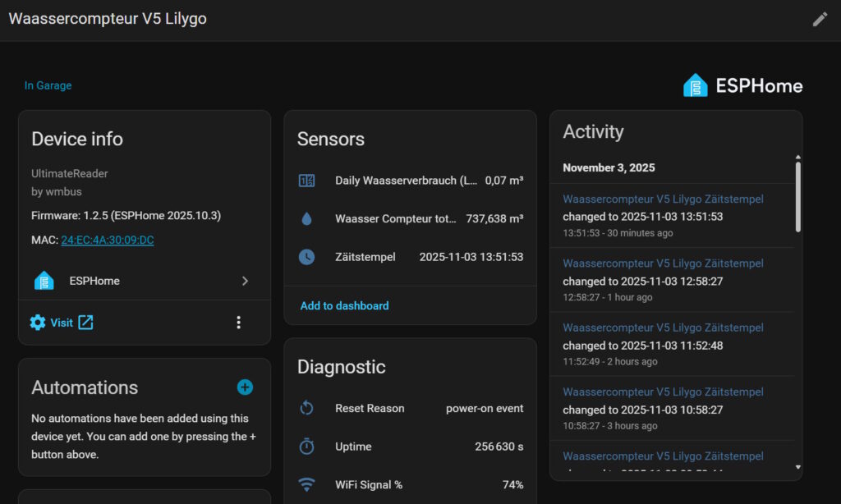Viewport: 841px width, 504px height.
Task: Open the Visit external link icon
Action: tap(85, 323)
